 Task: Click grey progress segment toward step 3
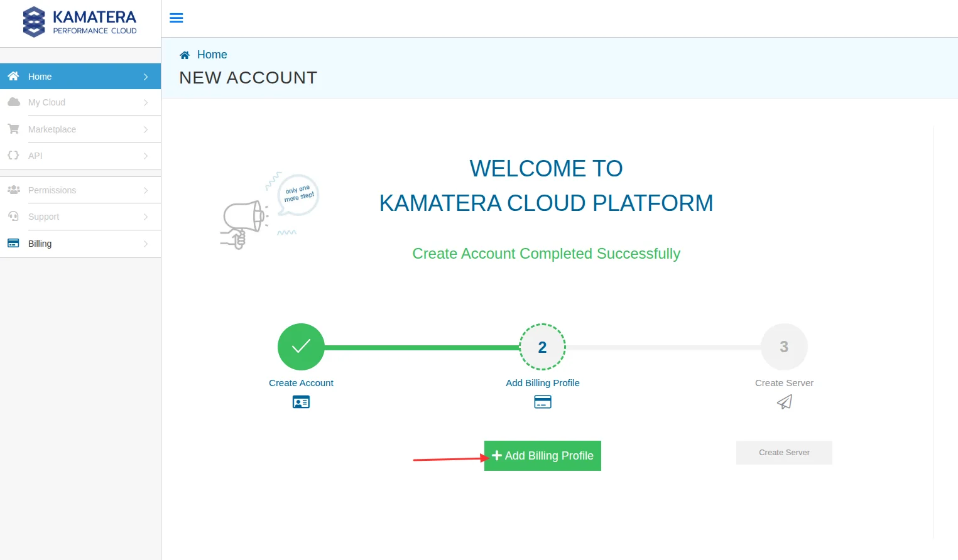tap(663, 347)
